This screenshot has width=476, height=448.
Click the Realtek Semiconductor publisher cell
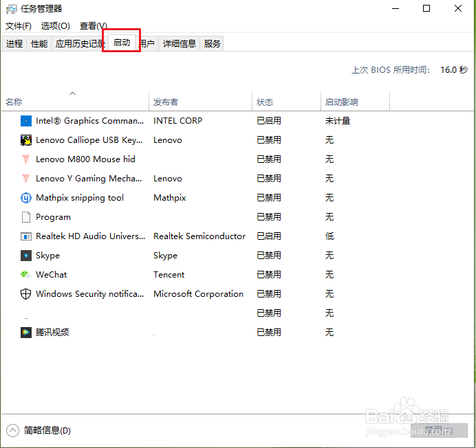click(x=199, y=236)
